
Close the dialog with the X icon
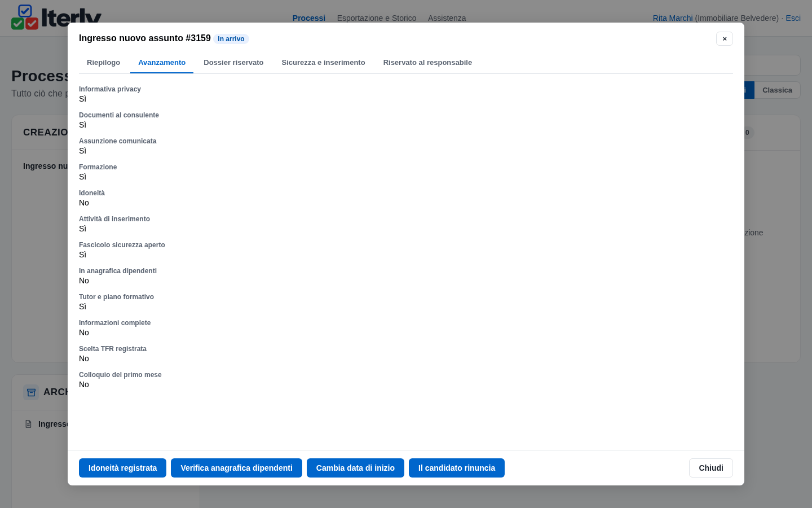click(x=725, y=38)
